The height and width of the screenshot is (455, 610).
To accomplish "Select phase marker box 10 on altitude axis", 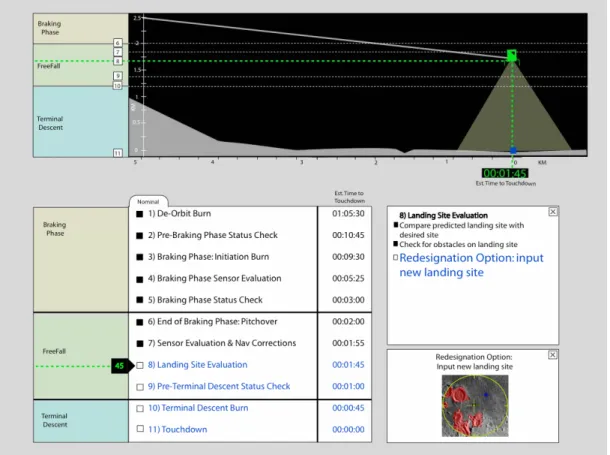I will [117, 86].
